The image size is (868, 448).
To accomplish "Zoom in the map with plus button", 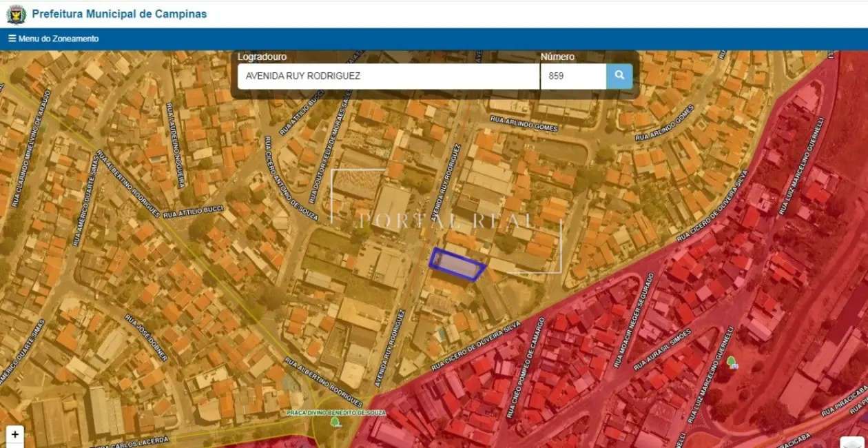I will click(15, 435).
